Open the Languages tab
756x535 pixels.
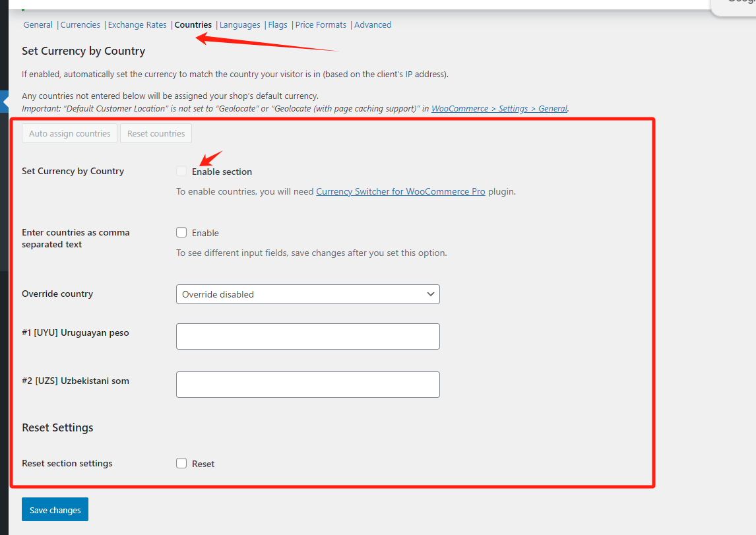tap(239, 25)
